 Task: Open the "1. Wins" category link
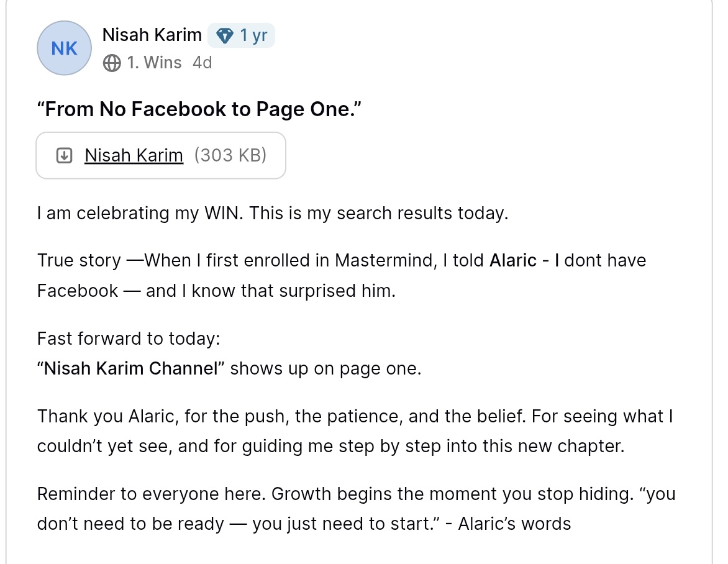click(154, 62)
